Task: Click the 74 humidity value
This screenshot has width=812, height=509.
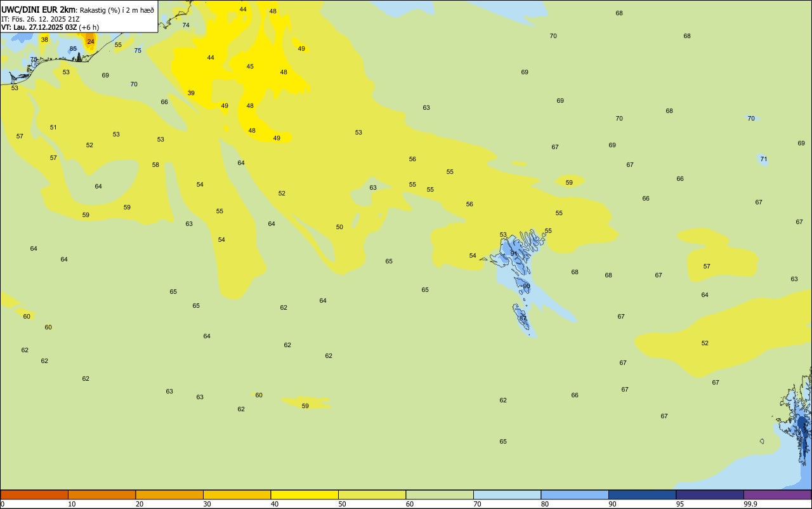Action: click(186, 25)
